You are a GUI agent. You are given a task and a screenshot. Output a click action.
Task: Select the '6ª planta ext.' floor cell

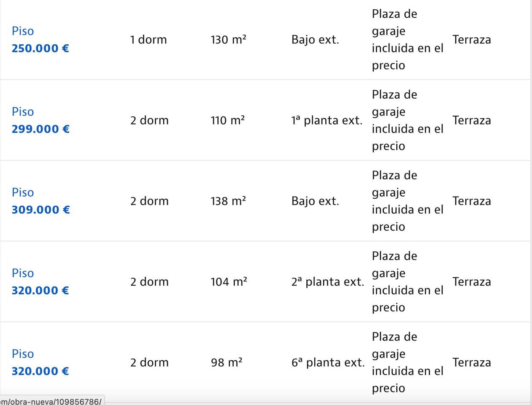coord(328,362)
